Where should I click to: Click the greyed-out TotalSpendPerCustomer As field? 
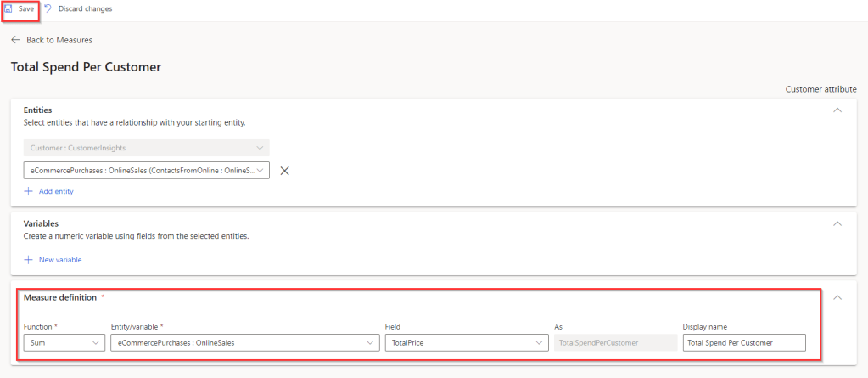(615, 343)
